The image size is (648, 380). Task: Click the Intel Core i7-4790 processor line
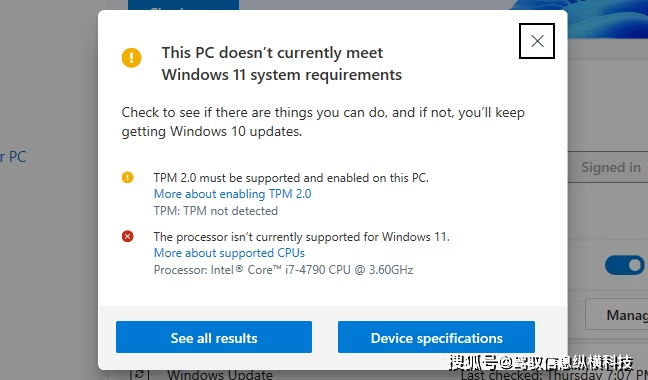point(284,270)
